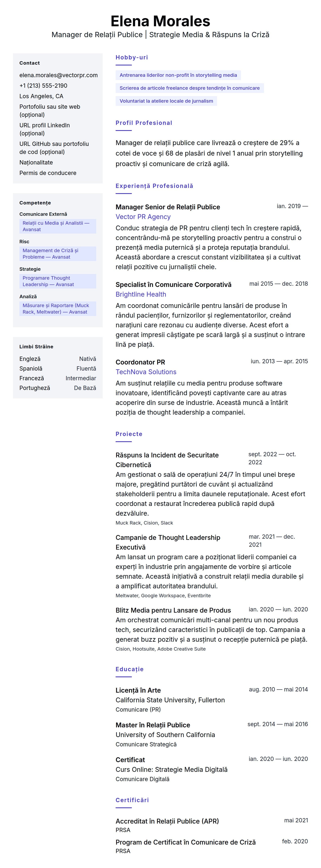Click the phone number +1 (213) 555-2190
This screenshot has height=868, width=321.
(43, 86)
